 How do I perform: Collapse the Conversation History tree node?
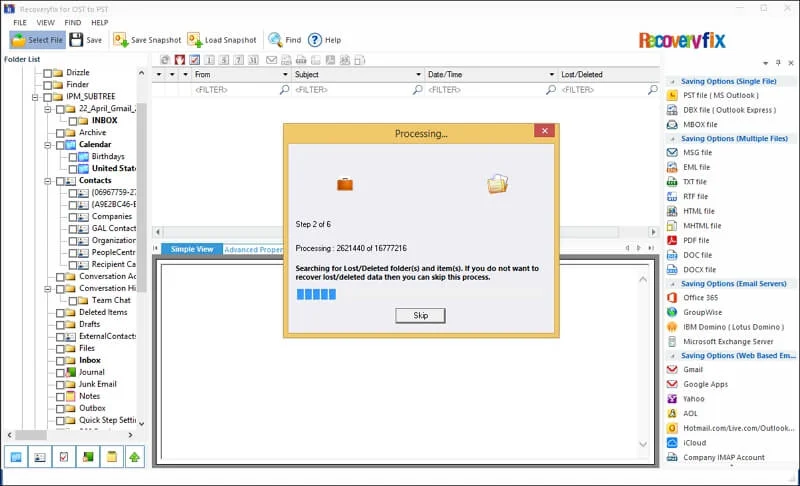point(47,289)
